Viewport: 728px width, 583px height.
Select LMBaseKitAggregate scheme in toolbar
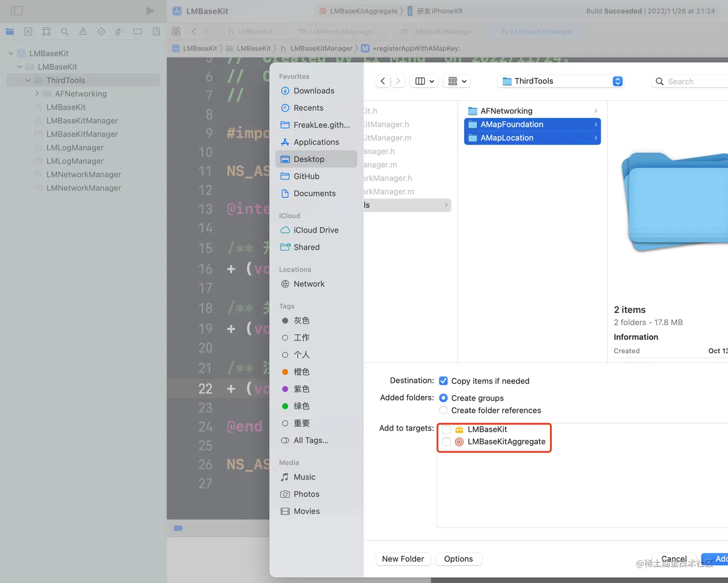coord(359,11)
